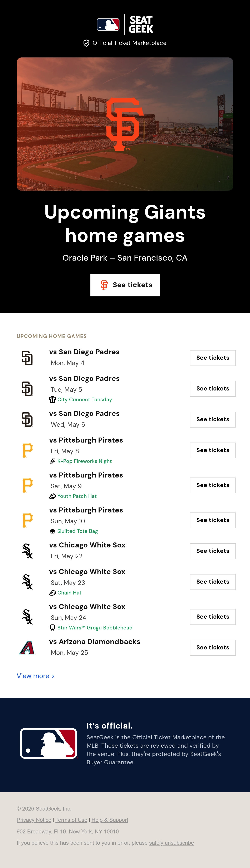
Task: Click the safely unsubscribe link
Action: [x=171, y=843]
